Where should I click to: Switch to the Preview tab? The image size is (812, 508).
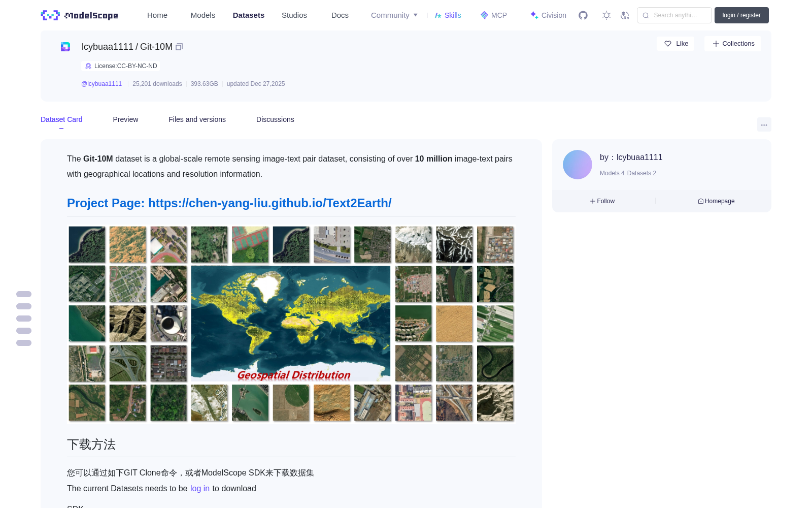125,119
